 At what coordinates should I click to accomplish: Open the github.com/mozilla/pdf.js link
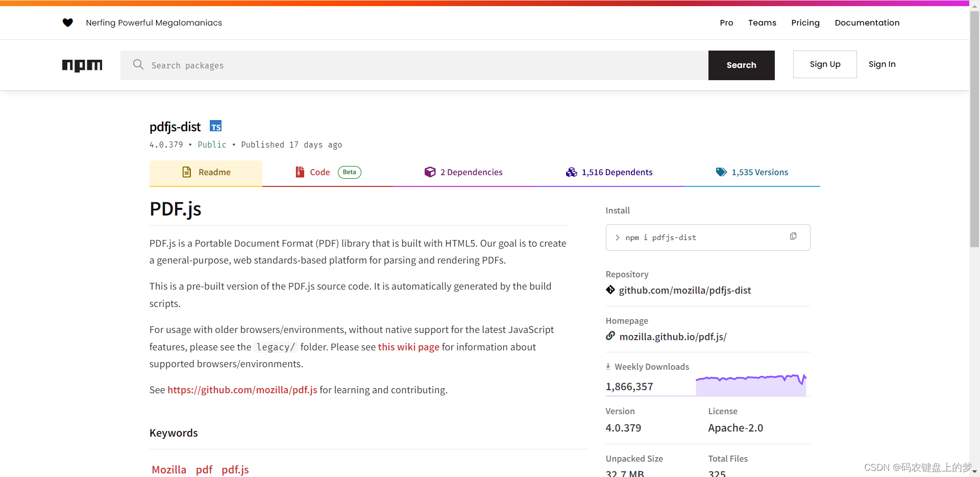(242, 390)
